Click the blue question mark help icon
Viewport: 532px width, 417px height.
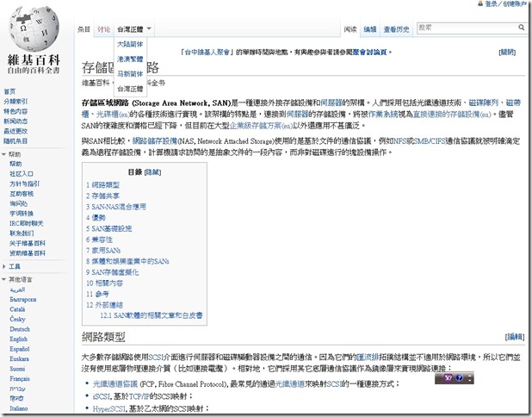459,378
